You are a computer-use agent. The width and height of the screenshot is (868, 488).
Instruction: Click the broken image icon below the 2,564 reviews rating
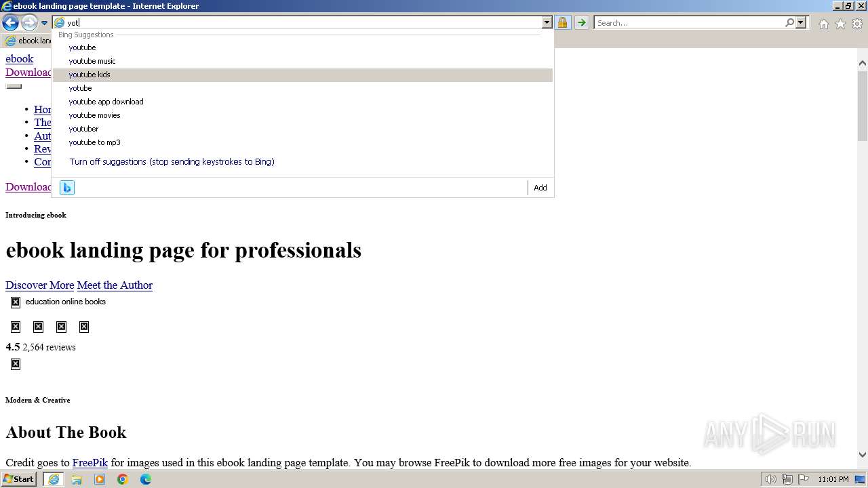pyautogui.click(x=16, y=364)
